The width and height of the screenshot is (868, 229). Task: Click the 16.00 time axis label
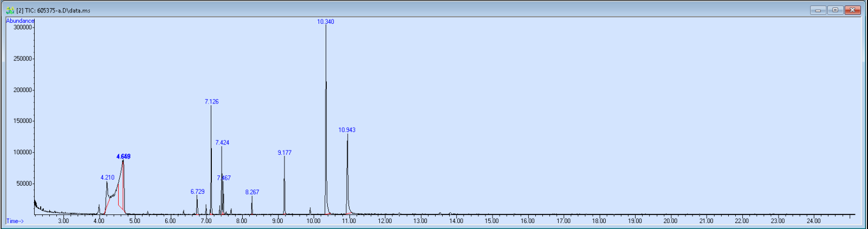(528, 221)
